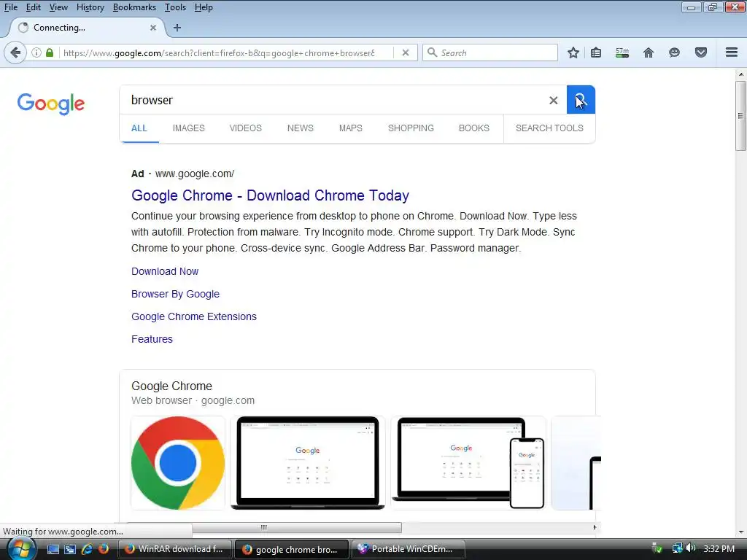Open site info icon in address bar
The width and height of the screenshot is (747, 560).
coord(36,52)
